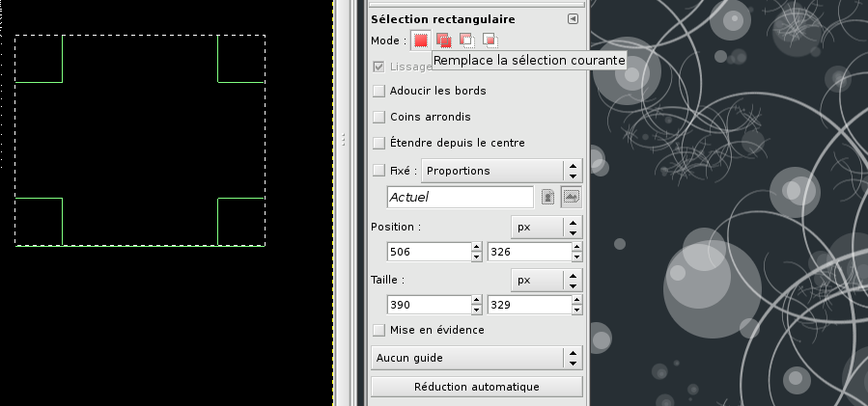Viewport: 868px width, 406px height.
Task: Open the Taille unit px dropdown
Action: click(546, 280)
